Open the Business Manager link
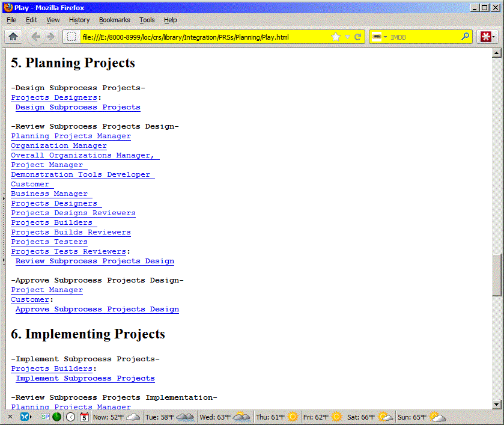The height and width of the screenshot is (425, 504). (x=52, y=194)
